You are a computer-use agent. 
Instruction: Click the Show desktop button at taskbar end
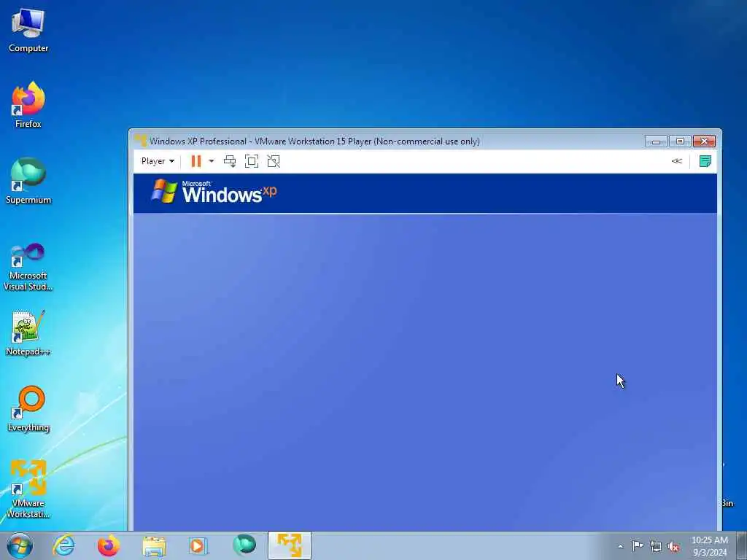(742, 545)
